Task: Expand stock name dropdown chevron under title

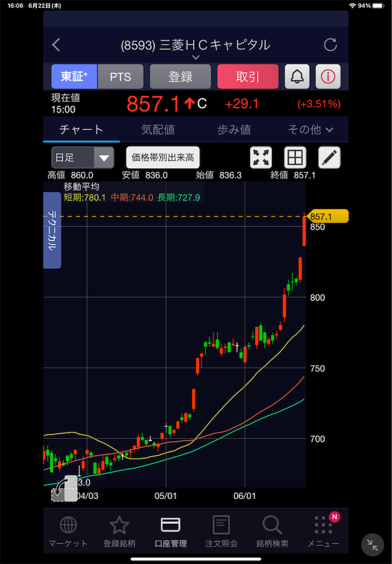Action: tap(195, 57)
